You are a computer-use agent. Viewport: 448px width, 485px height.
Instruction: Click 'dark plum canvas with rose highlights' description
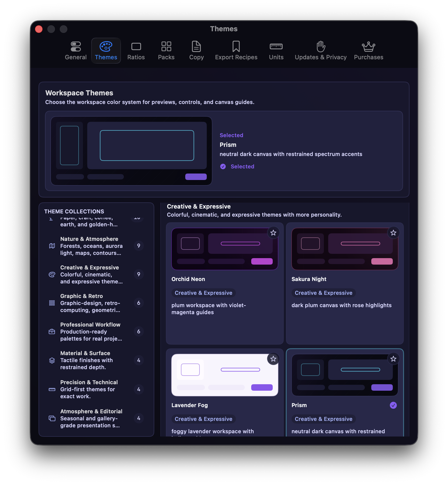tap(341, 305)
